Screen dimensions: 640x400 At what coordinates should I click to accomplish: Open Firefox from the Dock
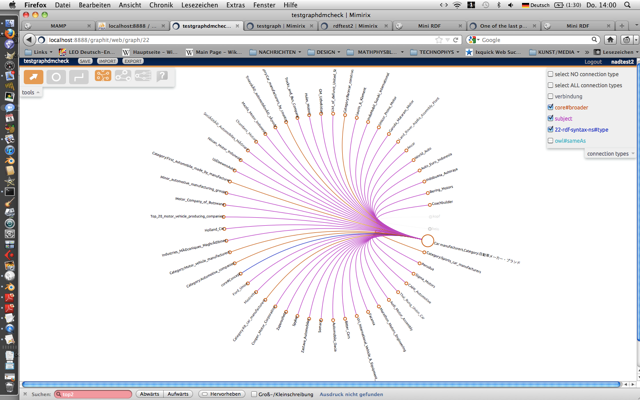9,33
